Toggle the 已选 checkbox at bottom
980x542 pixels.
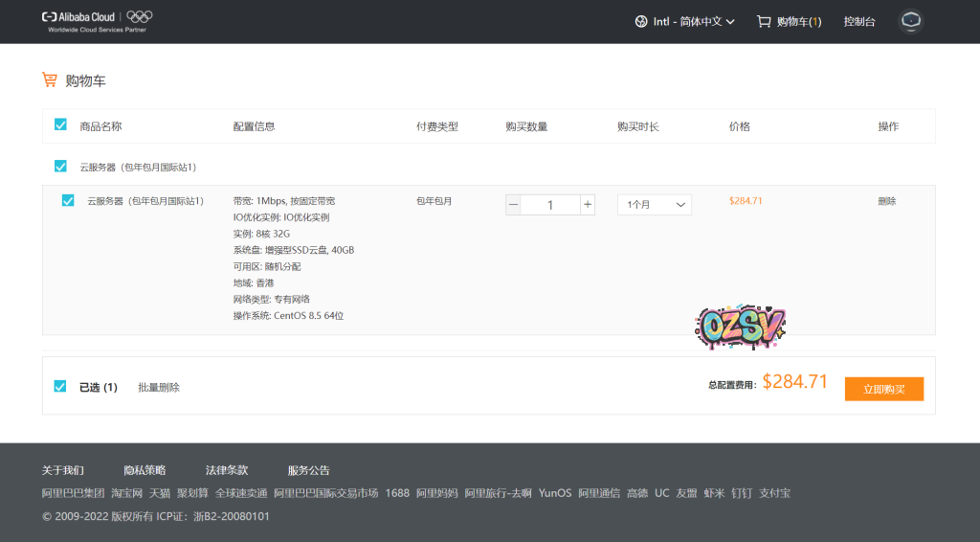pos(61,387)
